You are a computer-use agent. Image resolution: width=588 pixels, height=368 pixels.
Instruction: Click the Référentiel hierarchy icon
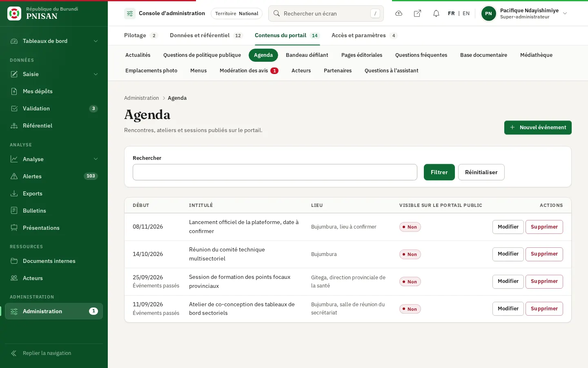click(14, 126)
